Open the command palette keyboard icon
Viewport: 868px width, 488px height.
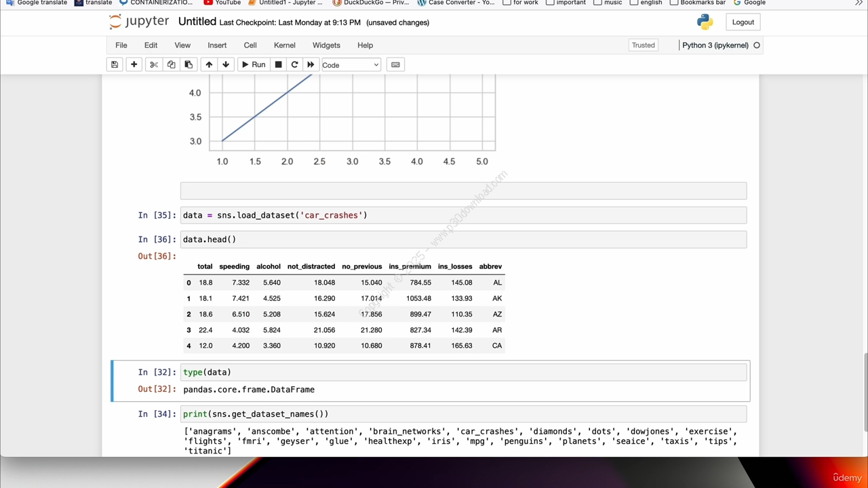[x=395, y=65]
